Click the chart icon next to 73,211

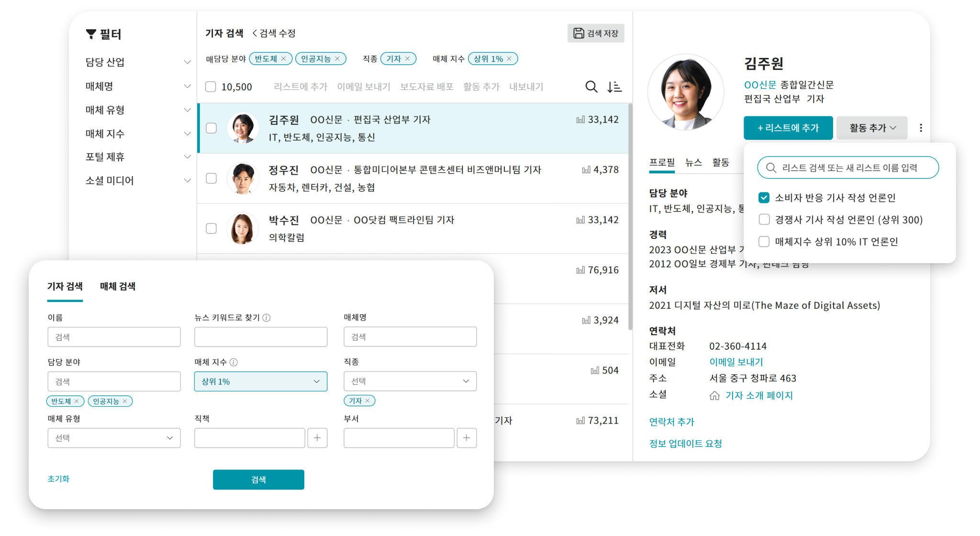coord(580,421)
